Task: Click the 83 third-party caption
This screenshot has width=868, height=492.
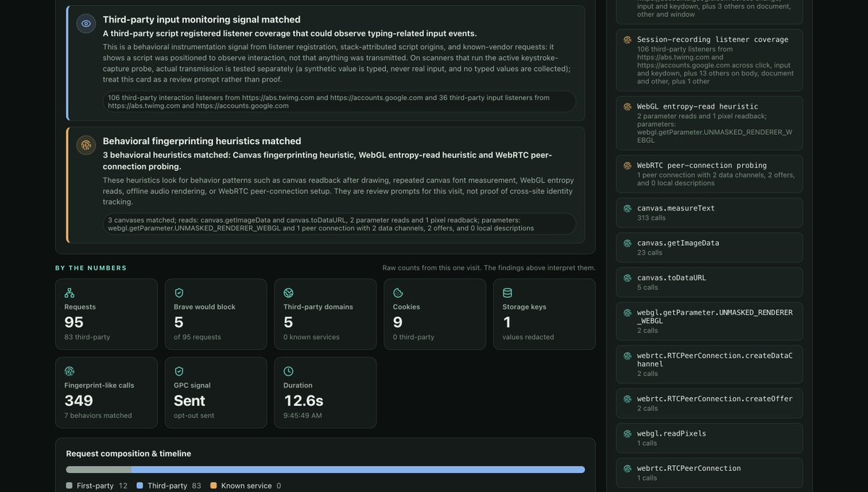Action: coord(87,337)
